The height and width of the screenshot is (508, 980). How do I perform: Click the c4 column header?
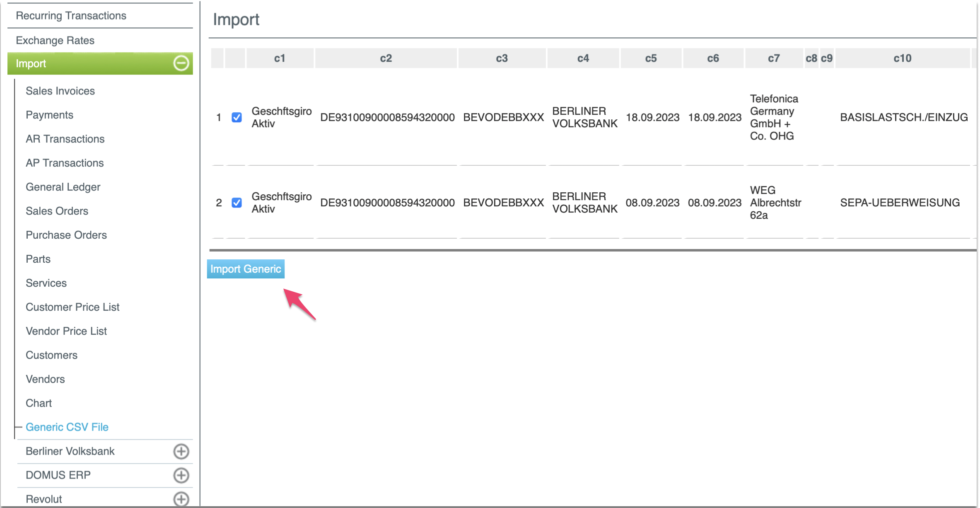(583, 58)
